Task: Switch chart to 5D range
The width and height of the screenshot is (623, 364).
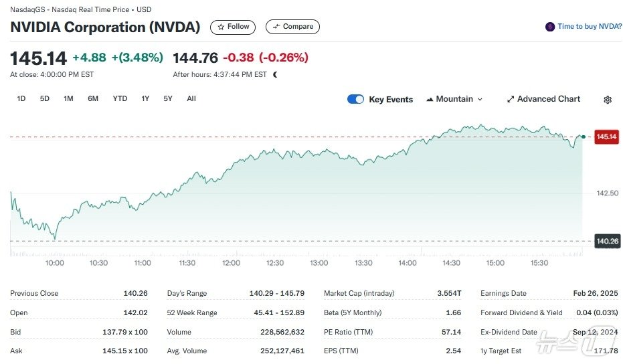Action: tap(45, 99)
